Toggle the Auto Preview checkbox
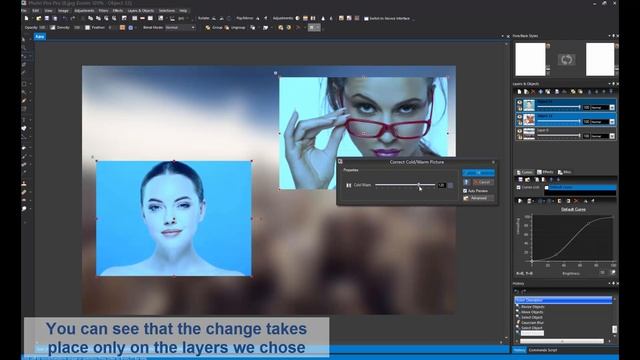 click(x=465, y=191)
